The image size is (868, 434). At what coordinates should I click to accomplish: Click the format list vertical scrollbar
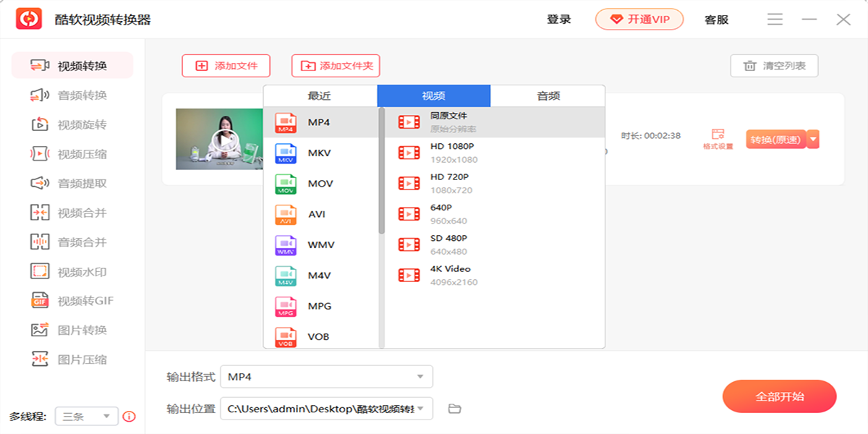click(x=382, y=171)
